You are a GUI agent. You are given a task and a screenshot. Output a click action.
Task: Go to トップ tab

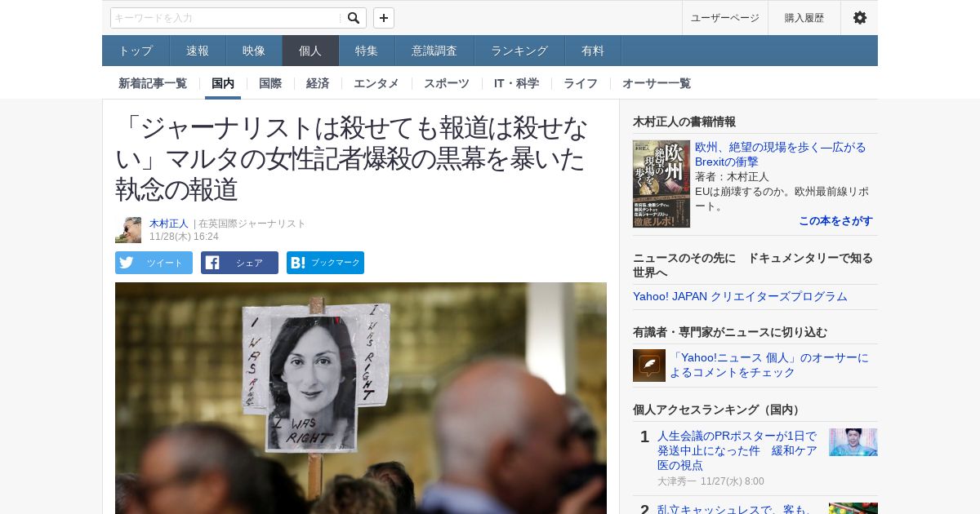coord(136,51)
